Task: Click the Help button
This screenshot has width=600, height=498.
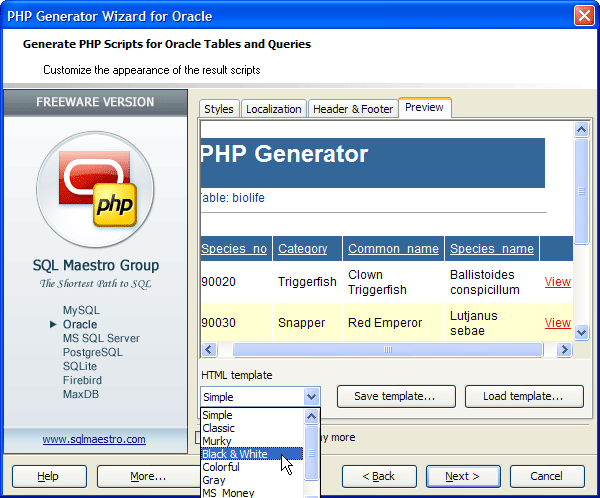Action: tap(49, 476)
